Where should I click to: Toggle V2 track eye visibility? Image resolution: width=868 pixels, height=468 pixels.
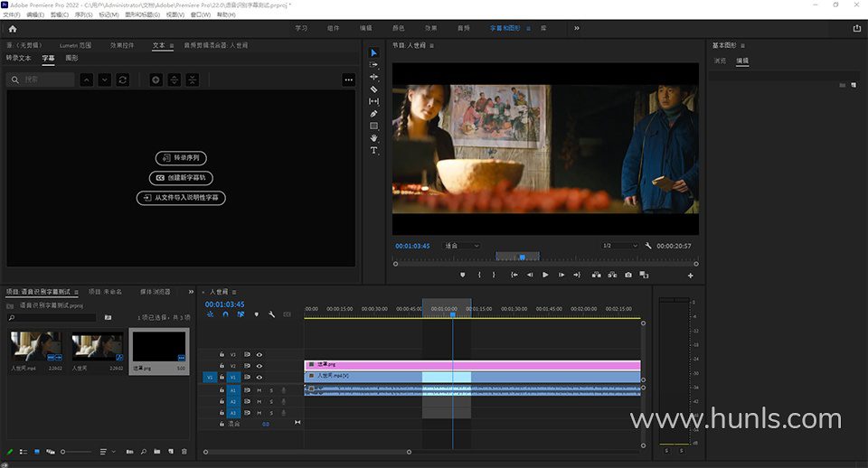click(259, 366)
